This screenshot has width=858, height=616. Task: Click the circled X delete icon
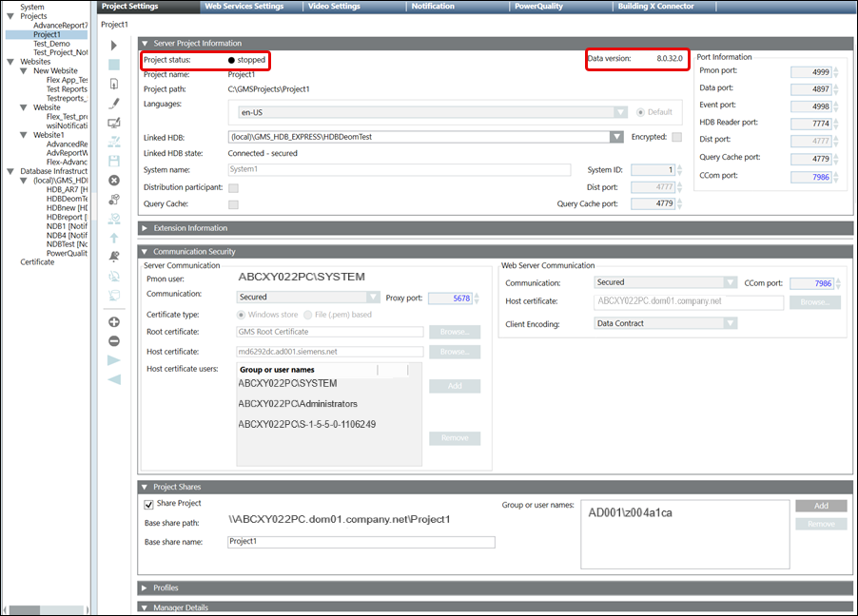coord(114,180)
